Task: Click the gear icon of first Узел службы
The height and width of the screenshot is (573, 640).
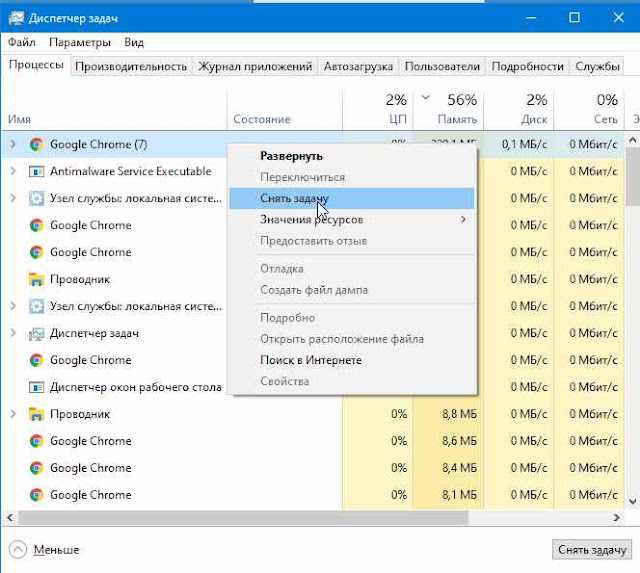Action: click(36, 198)
